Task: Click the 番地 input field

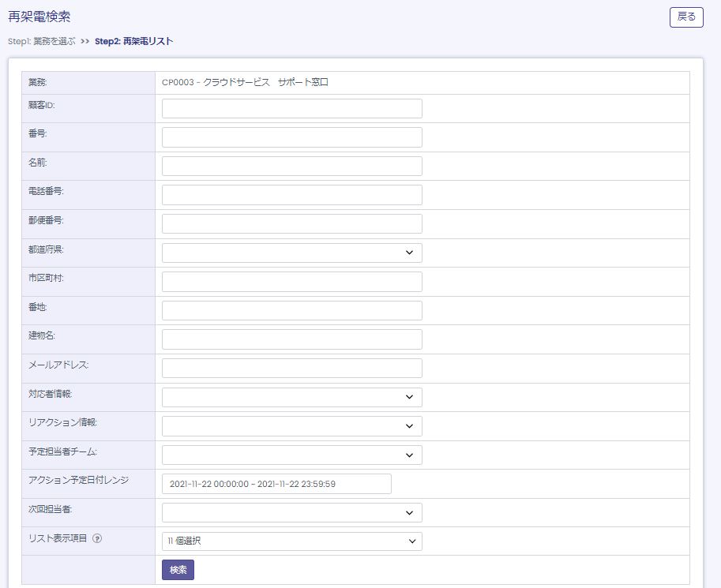Action: pyautogui.click(x=291, y=310)
